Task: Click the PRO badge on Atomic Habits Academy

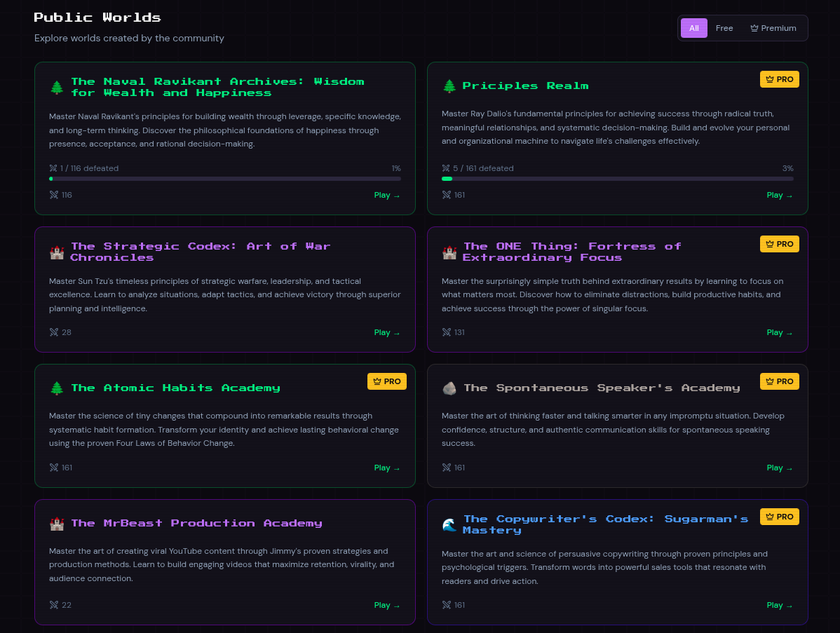Action: [x=387, y=381]
